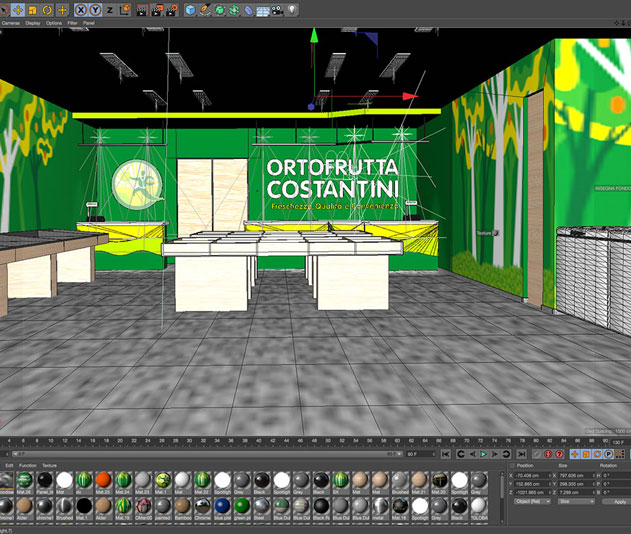
Task: Render to Picture Viewer icon
Action: point(157,10)
